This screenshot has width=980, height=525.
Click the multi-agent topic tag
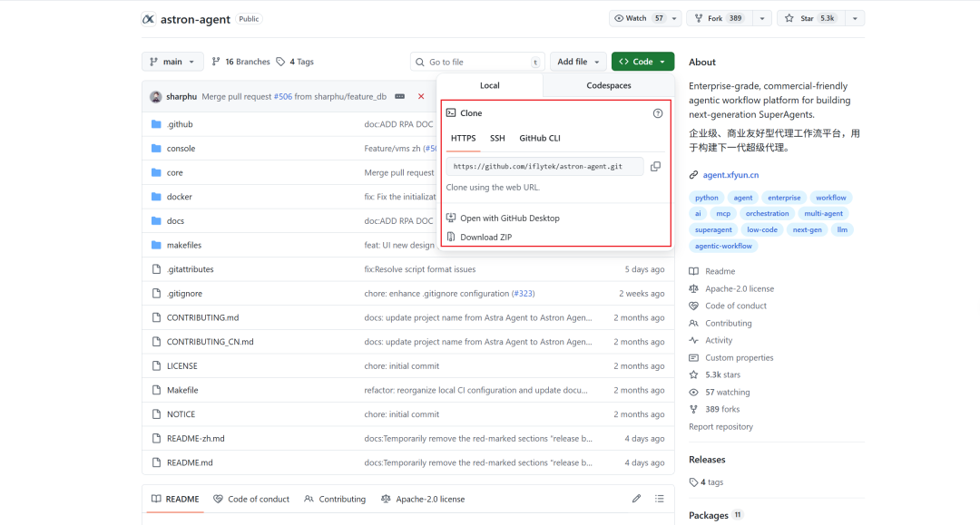(x=823, y=213)
